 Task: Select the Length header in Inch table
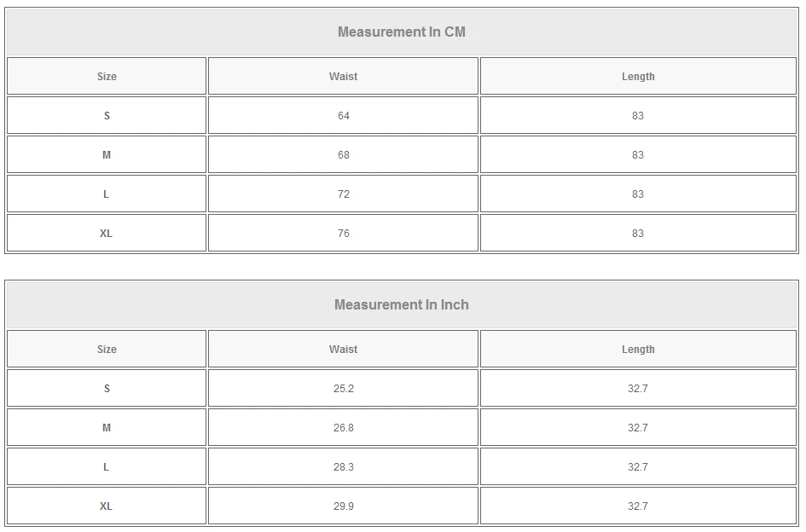pyautogui.click(x=638, y=350)
